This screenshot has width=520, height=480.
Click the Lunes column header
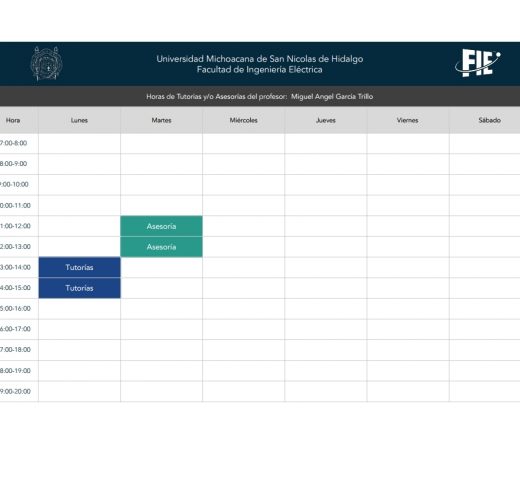(x=79, y=120)
